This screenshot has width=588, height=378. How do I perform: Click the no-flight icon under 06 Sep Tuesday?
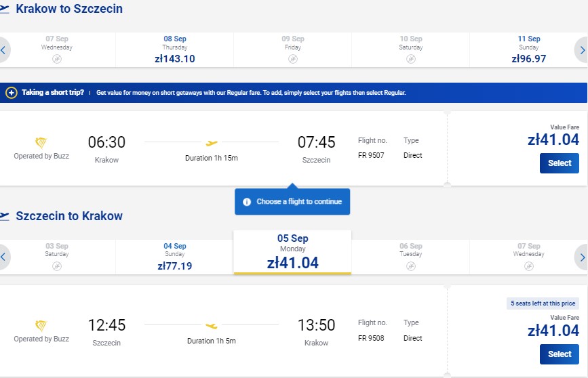(411, 266)
